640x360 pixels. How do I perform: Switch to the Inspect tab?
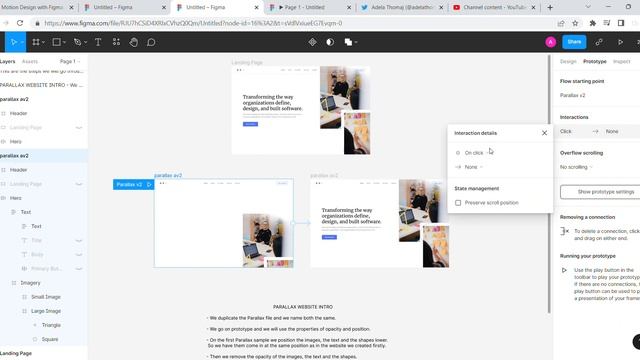[622, 62]
